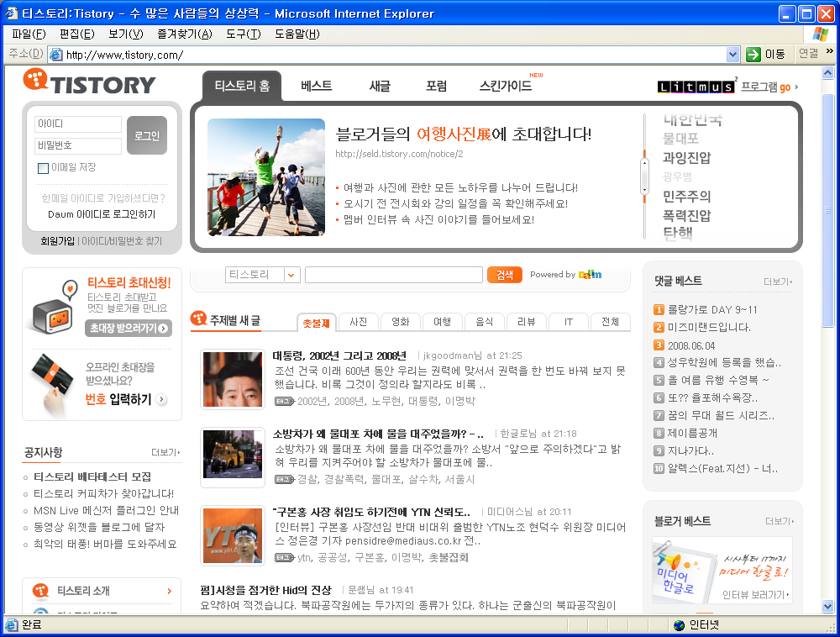Open the 도구(T) menu

click(x=244, y=34)
